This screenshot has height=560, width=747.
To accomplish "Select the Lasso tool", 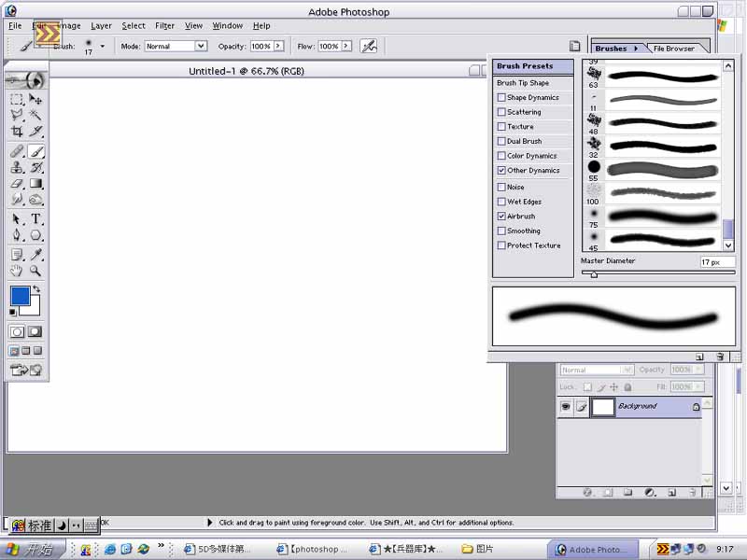I will [x=17, y=115].
